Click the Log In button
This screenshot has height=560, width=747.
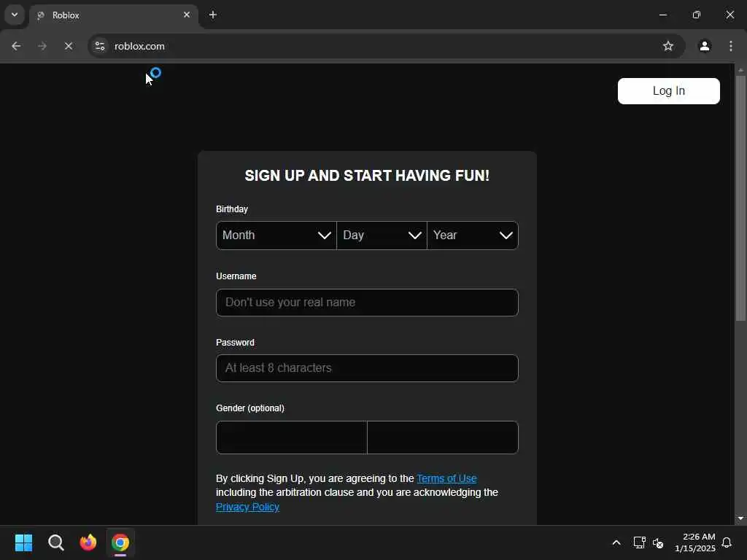click(x=668, y=91)
